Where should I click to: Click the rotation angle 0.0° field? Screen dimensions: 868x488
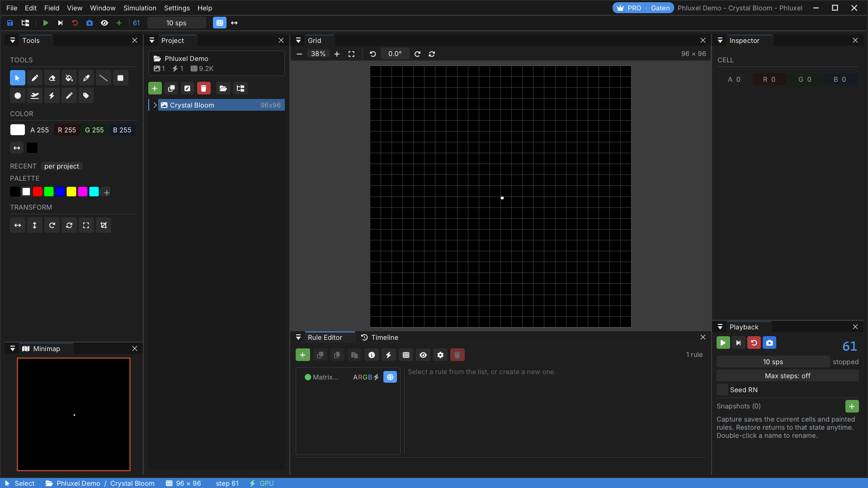(395, 54)
